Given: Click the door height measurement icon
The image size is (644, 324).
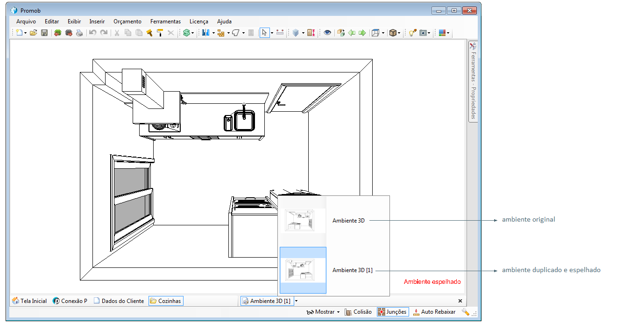Looking at the screenshot, I should coord(311,33).
